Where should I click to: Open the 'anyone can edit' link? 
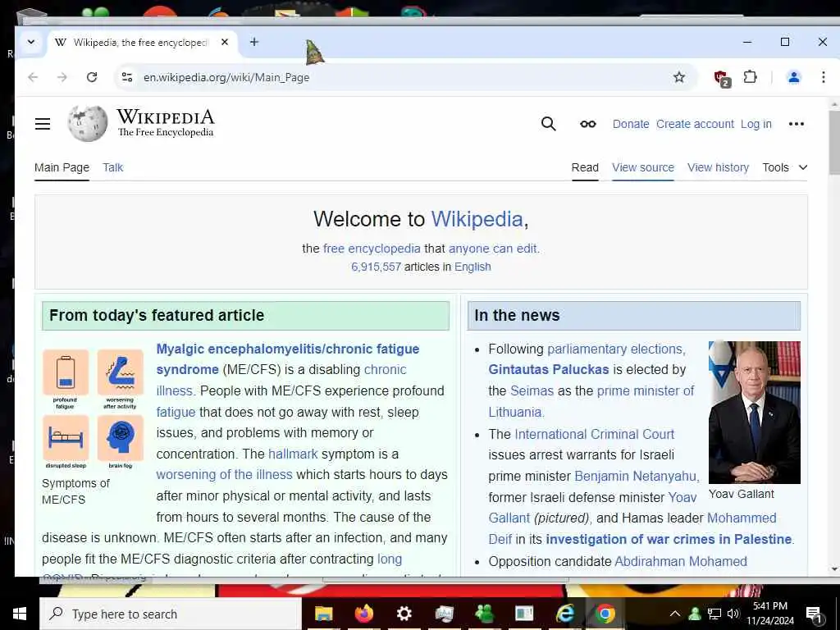click(x=492, y=249)
